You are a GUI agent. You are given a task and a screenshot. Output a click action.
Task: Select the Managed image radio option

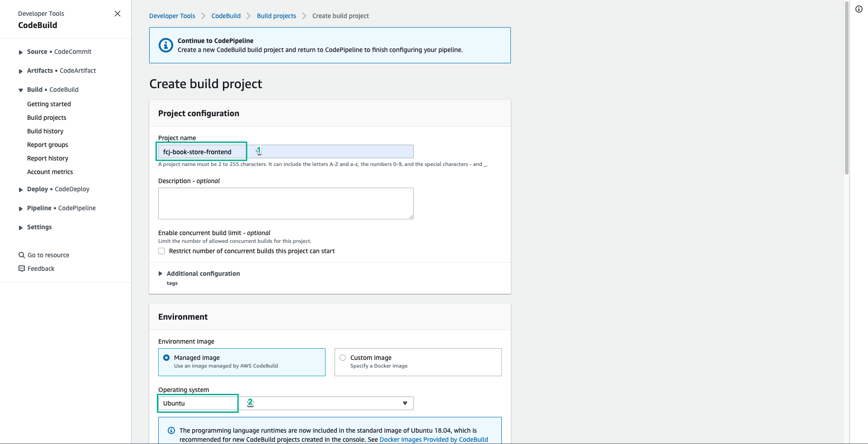[x=166, y=358]
